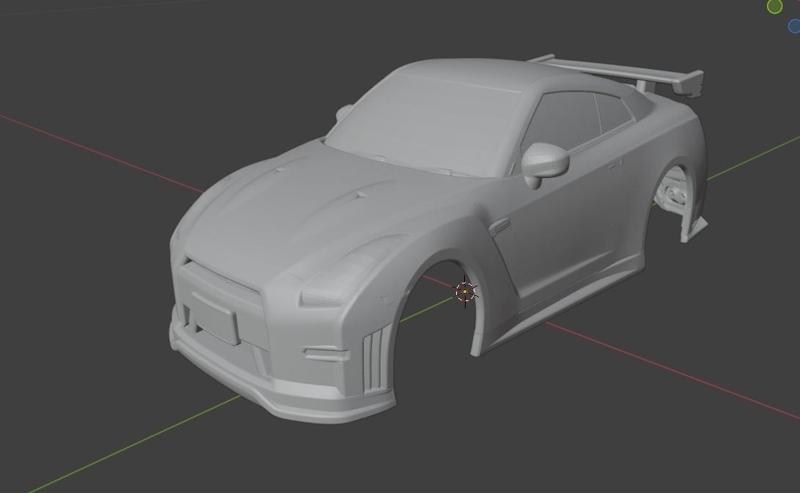Screen dimensions: 800x493
Task: Click the 3D cursor crosshair near the front wheel arch
Action: pos(465,292)
